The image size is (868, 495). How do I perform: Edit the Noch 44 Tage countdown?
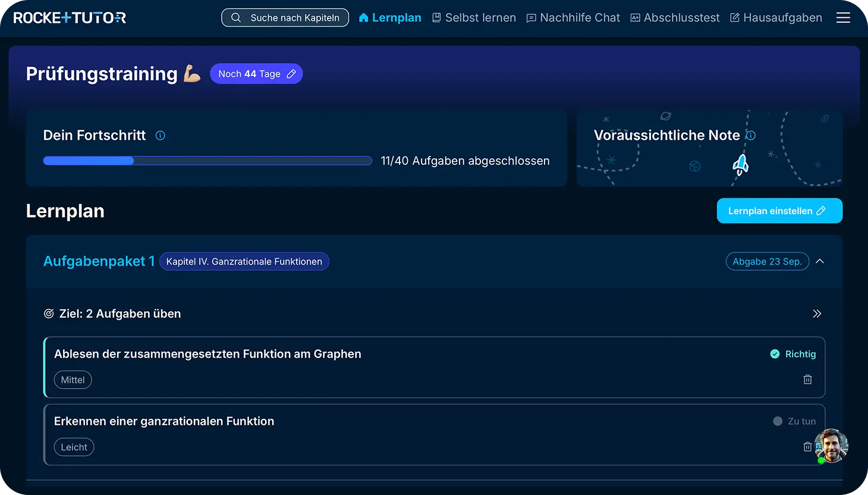click(x=256, y=74)
